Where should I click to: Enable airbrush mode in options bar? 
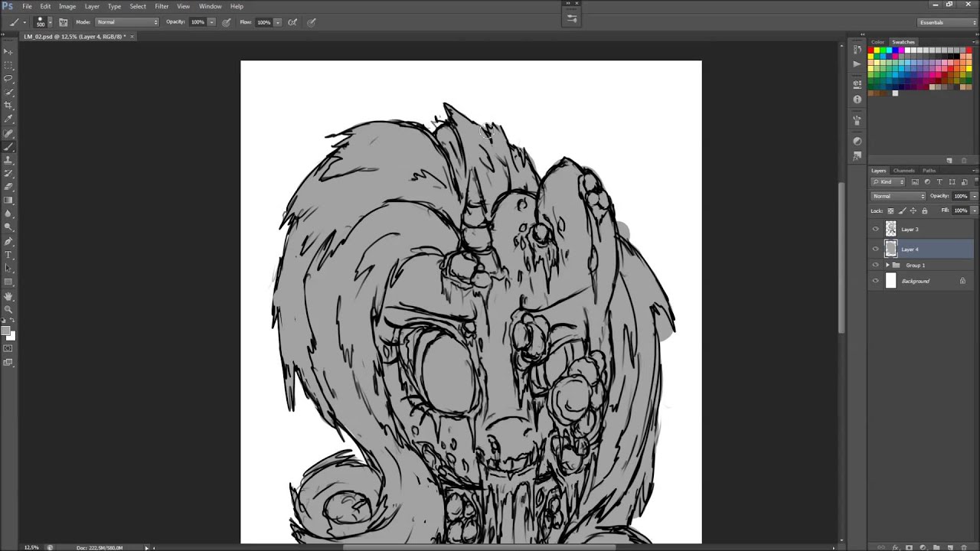292,22
